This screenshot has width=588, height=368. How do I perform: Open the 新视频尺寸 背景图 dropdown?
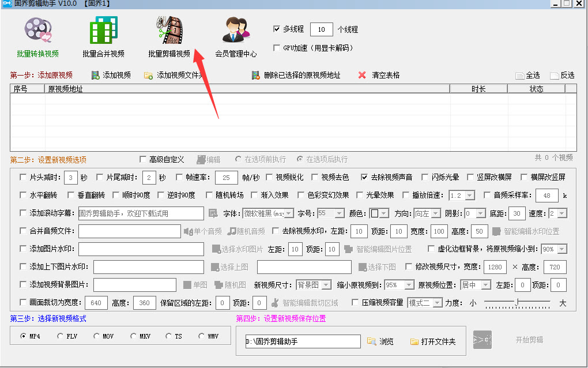327,285
